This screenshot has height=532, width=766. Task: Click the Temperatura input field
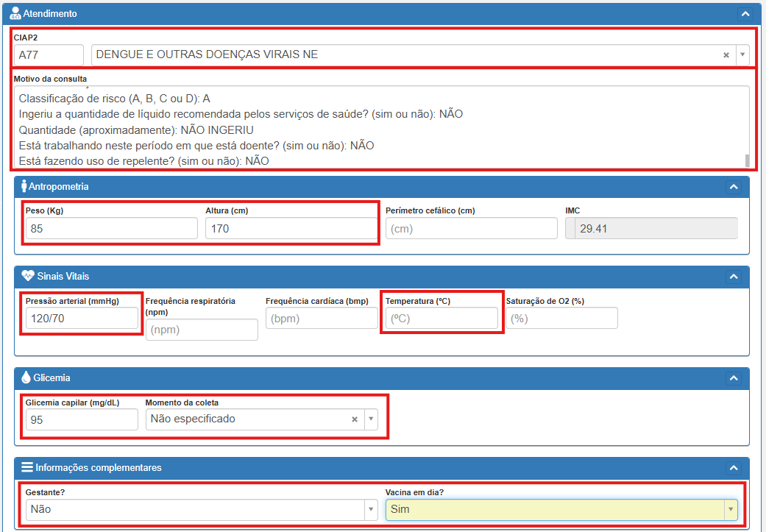click(441, 319)
